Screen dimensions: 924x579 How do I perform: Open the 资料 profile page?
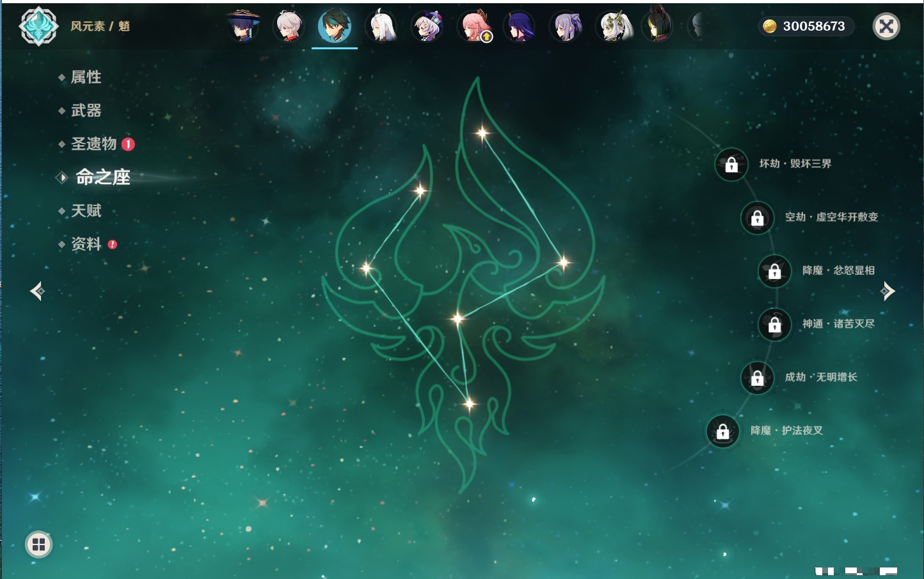86,244
